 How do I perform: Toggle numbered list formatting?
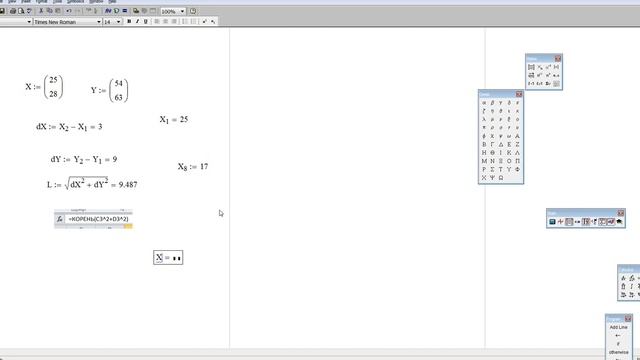coord(194,21)
